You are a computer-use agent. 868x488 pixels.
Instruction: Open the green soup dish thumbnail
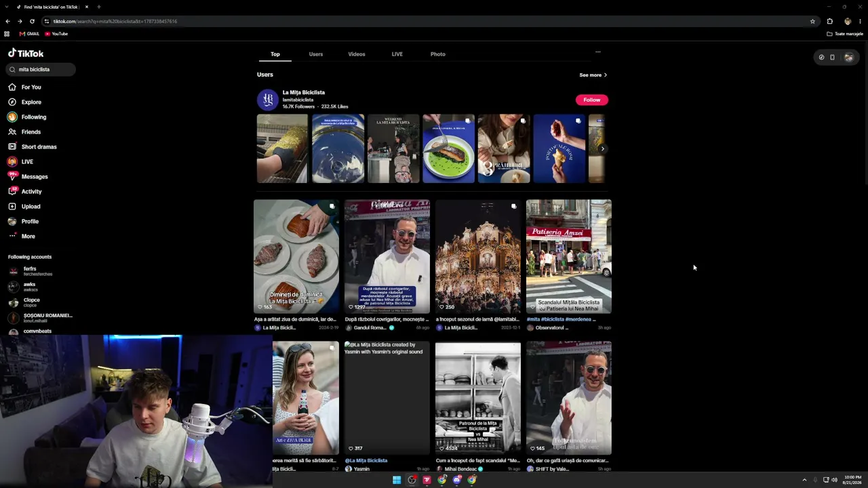tap(448, 148)
